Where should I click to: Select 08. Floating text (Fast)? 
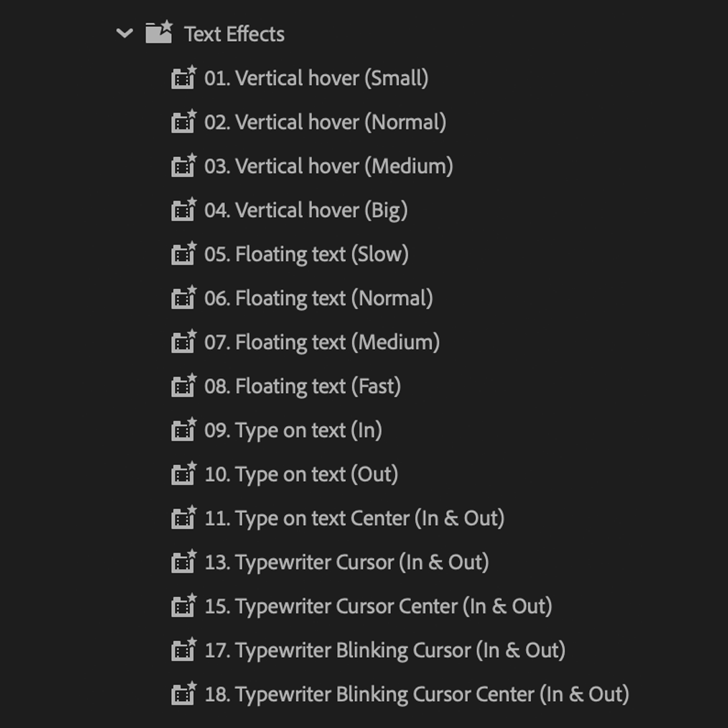click(301, 386)
